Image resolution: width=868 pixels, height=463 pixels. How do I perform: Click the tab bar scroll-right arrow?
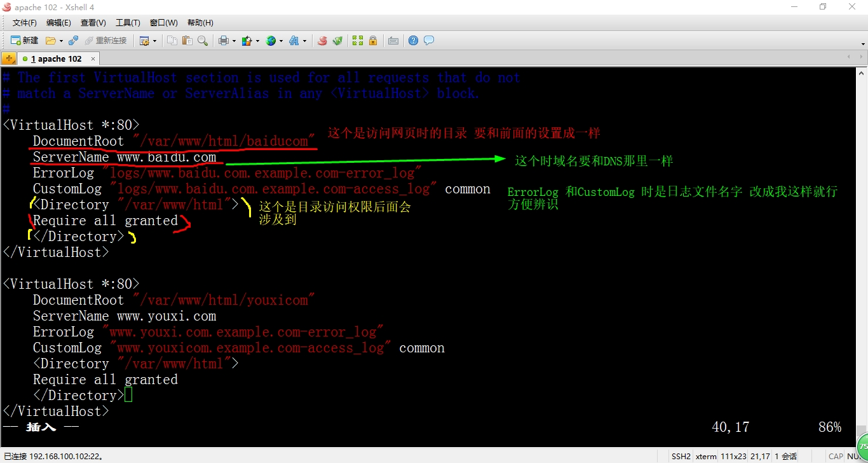click(862, 57)
